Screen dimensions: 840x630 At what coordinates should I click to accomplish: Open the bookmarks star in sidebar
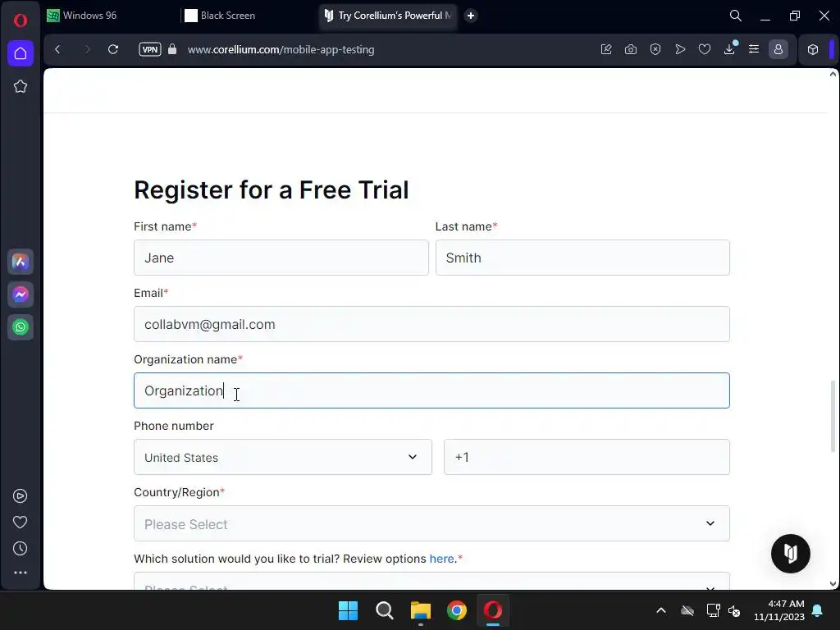point(21,86)
